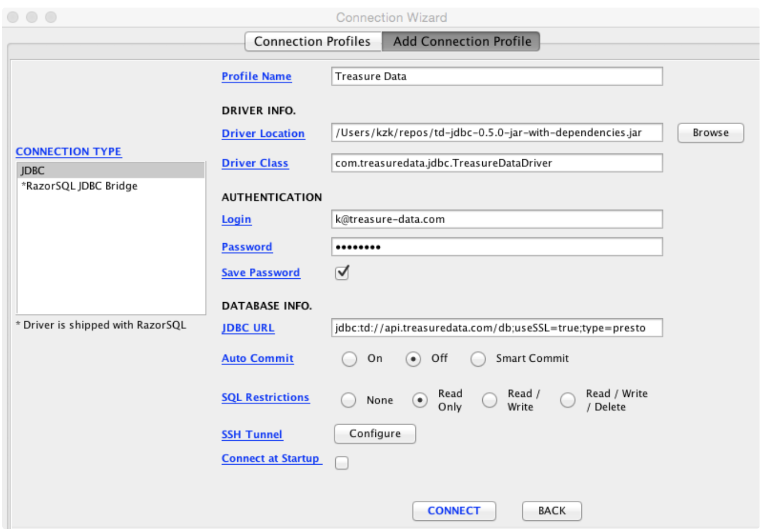764x532 pixels.
Task: Click the Password input field
Action: pyautogui.click(x=497, y=247)
